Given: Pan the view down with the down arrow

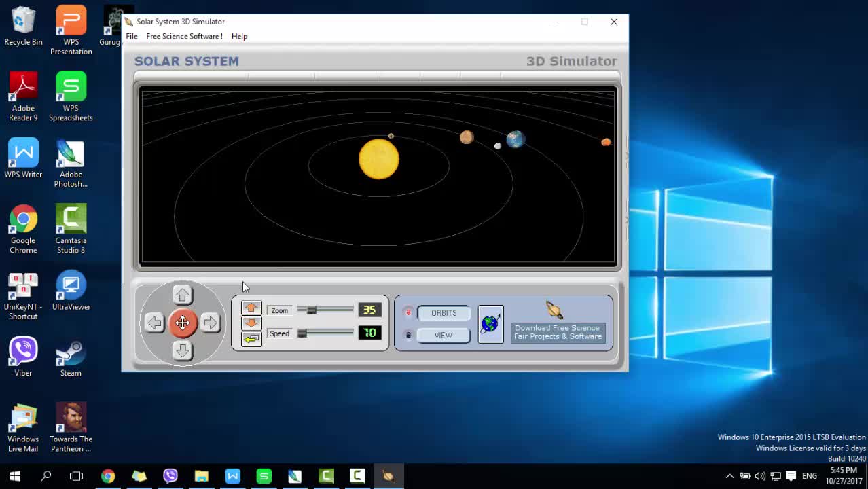Looking at the screenshot, I should tap(182, 350).
